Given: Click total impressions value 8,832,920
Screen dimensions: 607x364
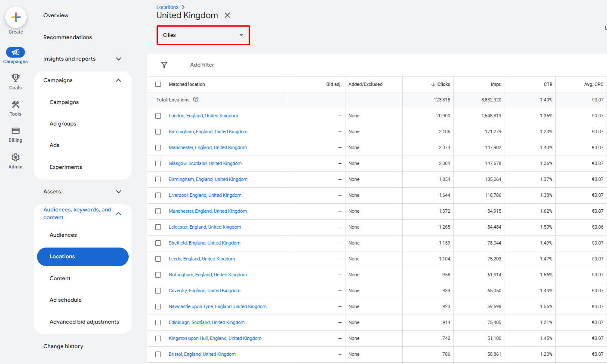Looking at the screenshot, I should pyautogui.click(x=491, y=100).
